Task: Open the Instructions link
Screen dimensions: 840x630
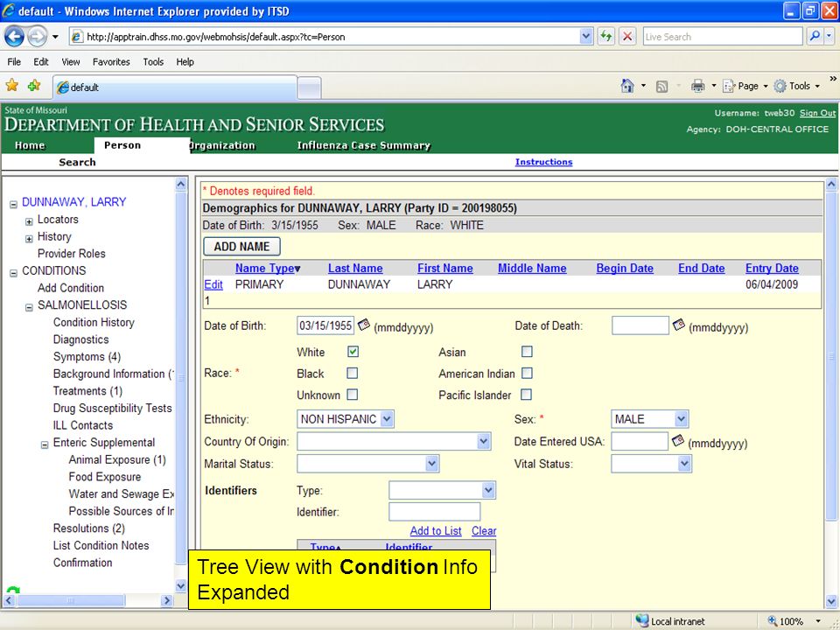Action: 543,162
